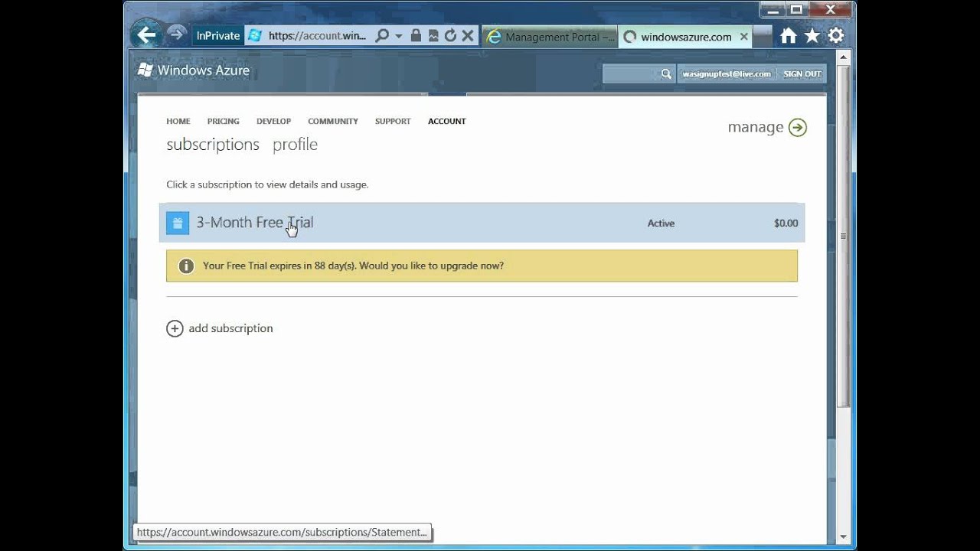Click the Windows Azure logo
This screenshot has width=980, height=551.
point(193,70)
